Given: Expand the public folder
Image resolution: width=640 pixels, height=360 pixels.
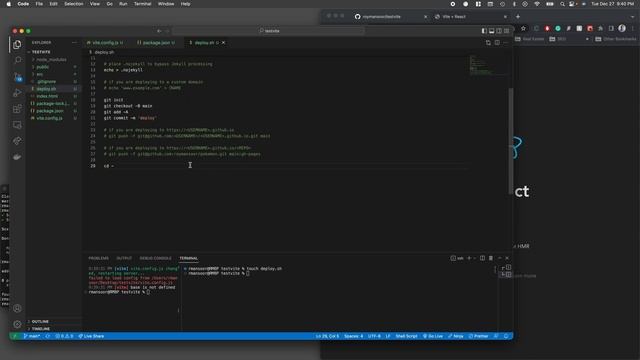Looking at the screenshot, I should click(42, 67).
